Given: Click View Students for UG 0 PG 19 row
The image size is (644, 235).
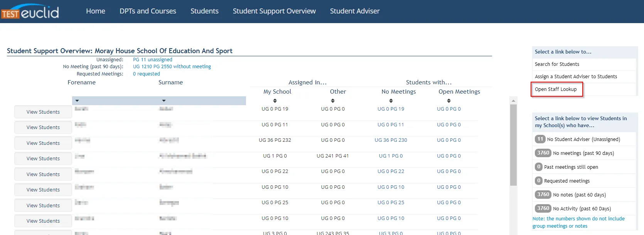Looking at the screenshot, I should click(x=43, y=112).
